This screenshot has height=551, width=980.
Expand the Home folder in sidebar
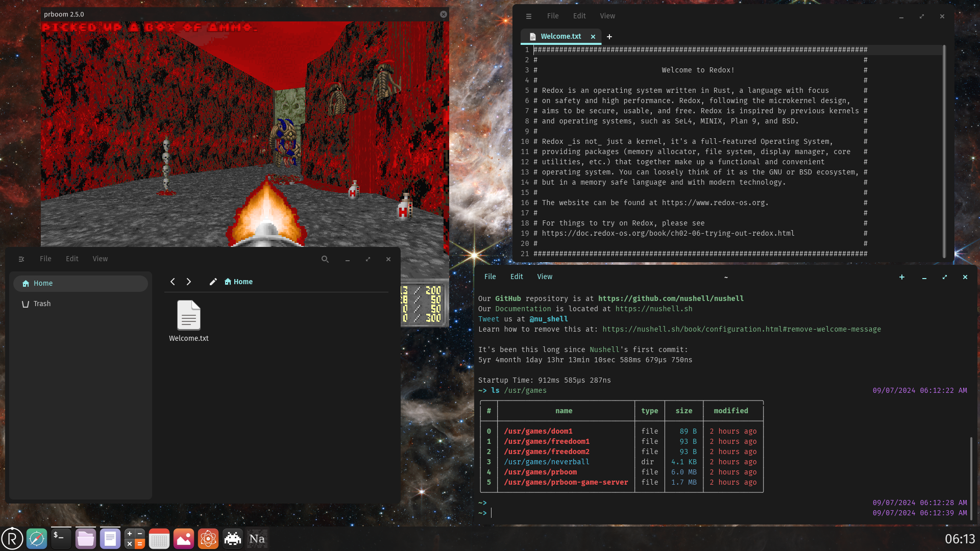42,283
